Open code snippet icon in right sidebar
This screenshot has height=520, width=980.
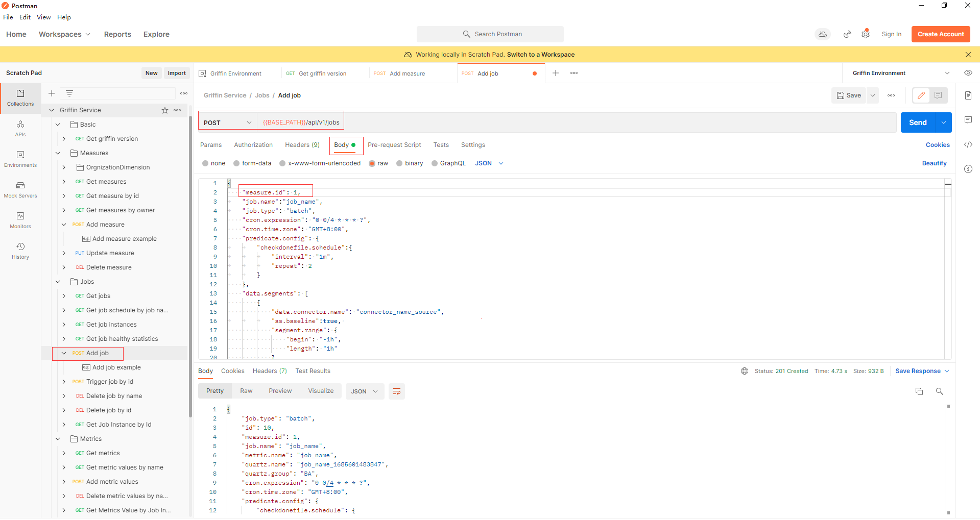(x=968, y=144)
